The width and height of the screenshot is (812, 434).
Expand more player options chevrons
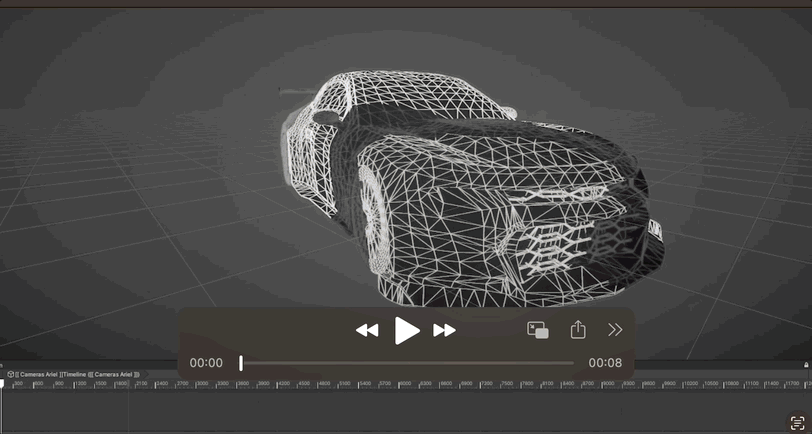[x=615, y=330]
